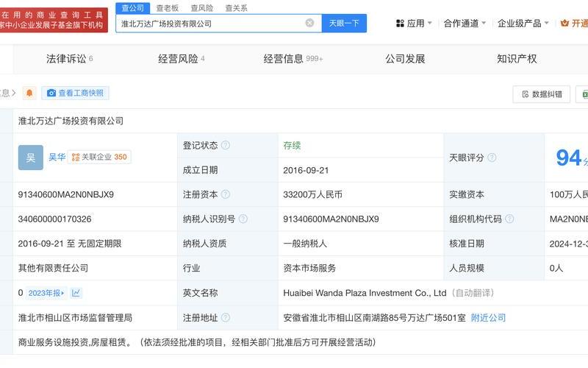
Task: Click the 关联企业 350 badge
Action: tap(99, 157)
